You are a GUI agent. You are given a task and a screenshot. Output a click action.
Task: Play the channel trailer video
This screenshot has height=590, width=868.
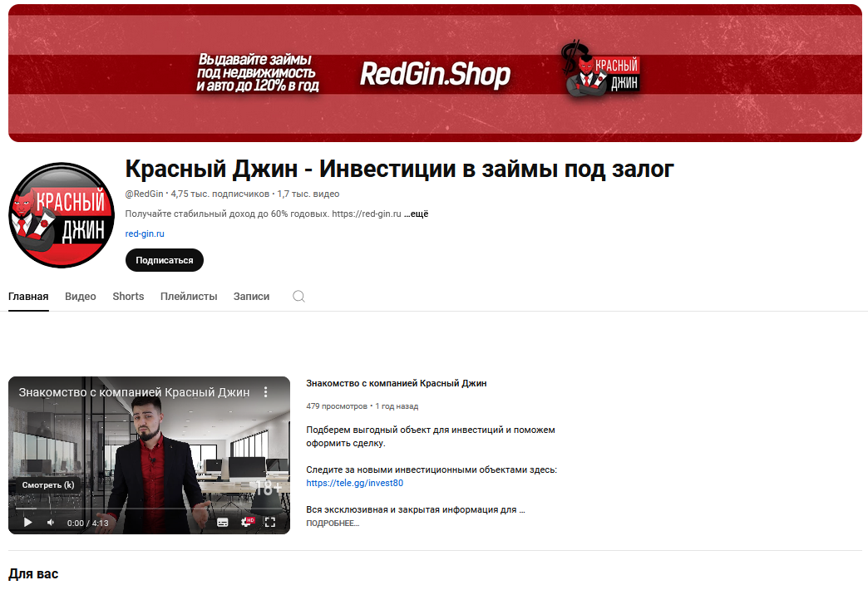coord(27,523)
